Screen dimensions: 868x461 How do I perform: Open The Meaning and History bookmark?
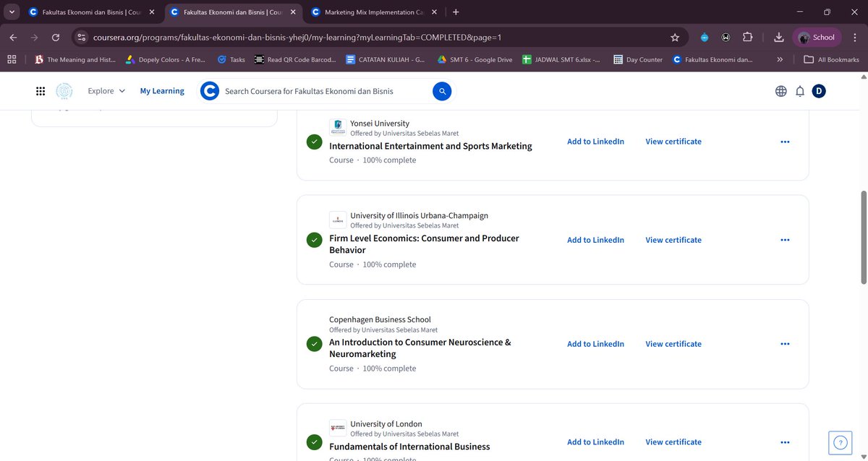click(75, 60)
